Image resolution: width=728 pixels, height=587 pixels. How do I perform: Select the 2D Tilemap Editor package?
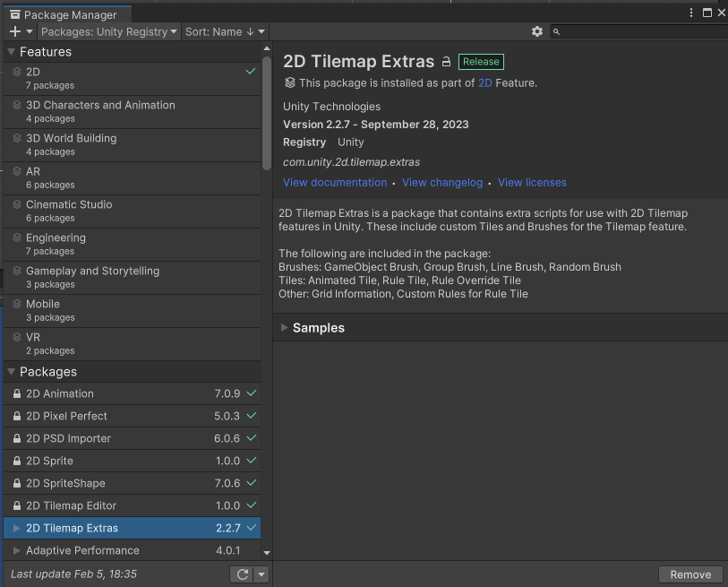132,505
